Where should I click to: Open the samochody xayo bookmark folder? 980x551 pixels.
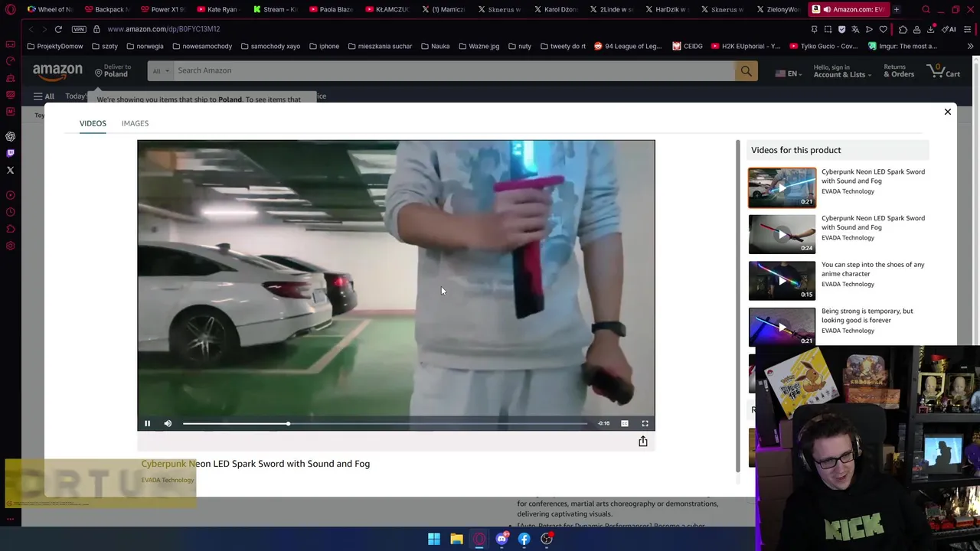270,46
